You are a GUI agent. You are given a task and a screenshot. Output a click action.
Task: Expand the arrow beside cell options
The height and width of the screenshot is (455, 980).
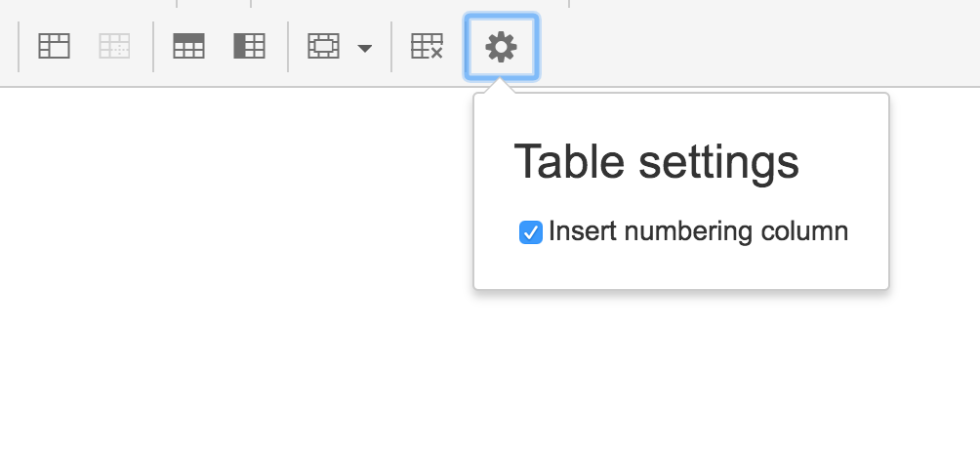coord(365,48)
